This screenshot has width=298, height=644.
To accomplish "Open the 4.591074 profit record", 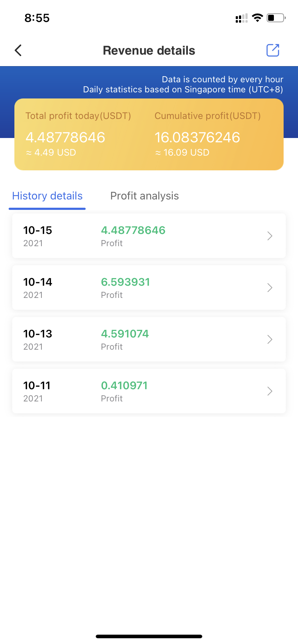I will [149, 339].
